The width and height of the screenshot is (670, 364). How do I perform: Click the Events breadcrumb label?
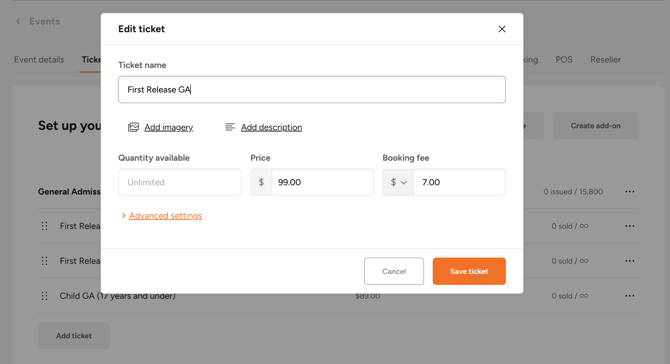pos(44,21)
